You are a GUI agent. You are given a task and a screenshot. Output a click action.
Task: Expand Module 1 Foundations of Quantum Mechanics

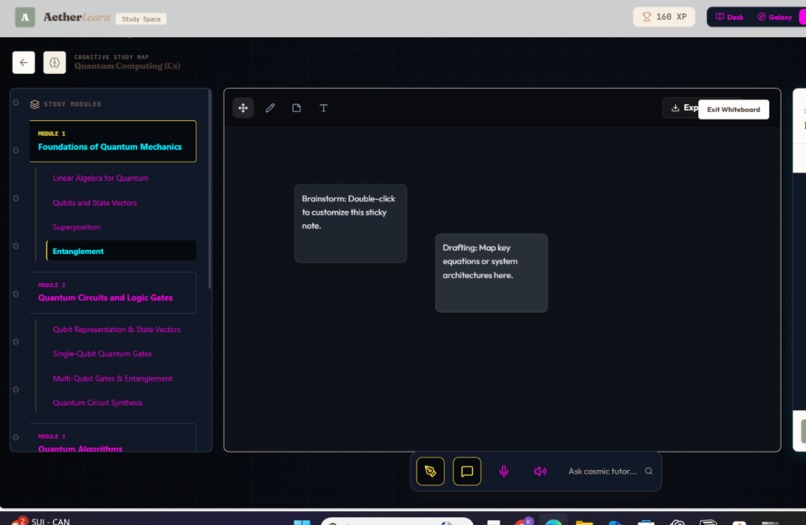(113, 141)
